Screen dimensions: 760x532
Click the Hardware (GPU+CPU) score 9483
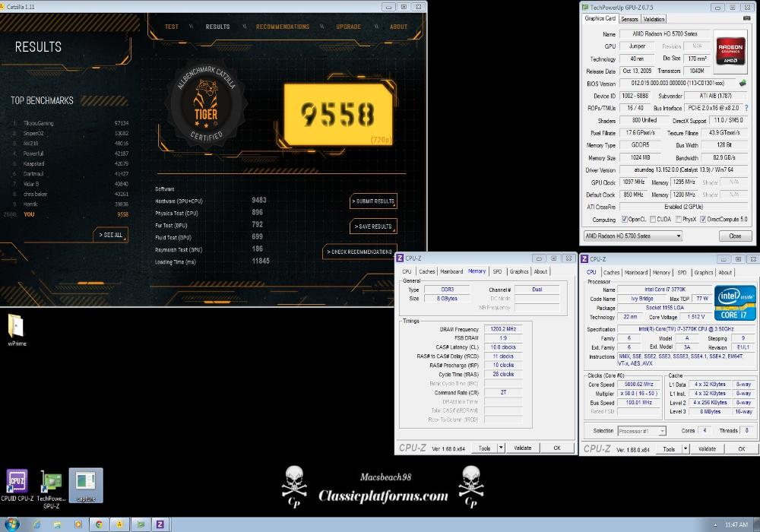[x=259, y=200]
